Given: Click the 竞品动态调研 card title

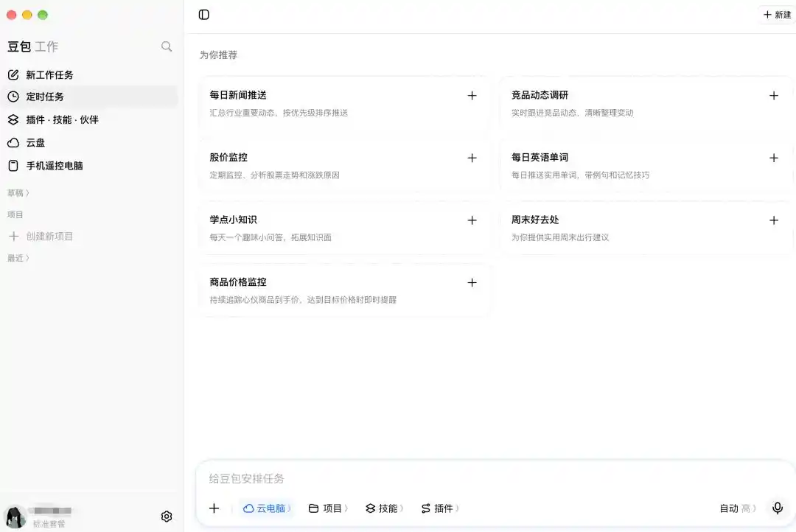Looking at the screenshot, I should pyautogui.click(x=540, y=95).
